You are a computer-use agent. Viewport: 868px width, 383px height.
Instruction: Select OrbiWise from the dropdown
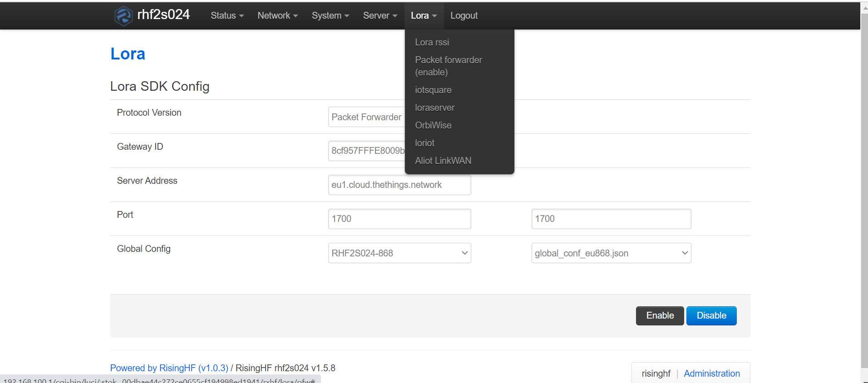coord(433,125)
